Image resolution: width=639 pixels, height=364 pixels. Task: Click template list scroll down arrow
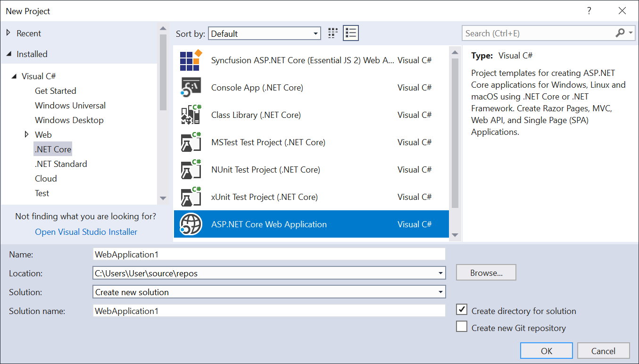(455, 235)
